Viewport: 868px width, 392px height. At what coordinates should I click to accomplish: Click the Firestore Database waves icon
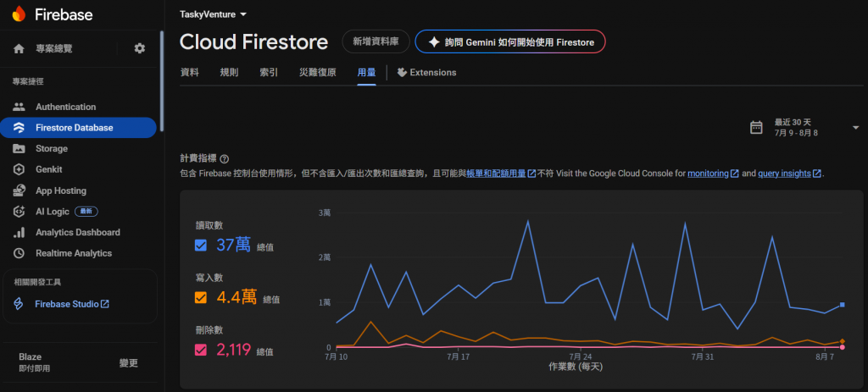[19, 128]
